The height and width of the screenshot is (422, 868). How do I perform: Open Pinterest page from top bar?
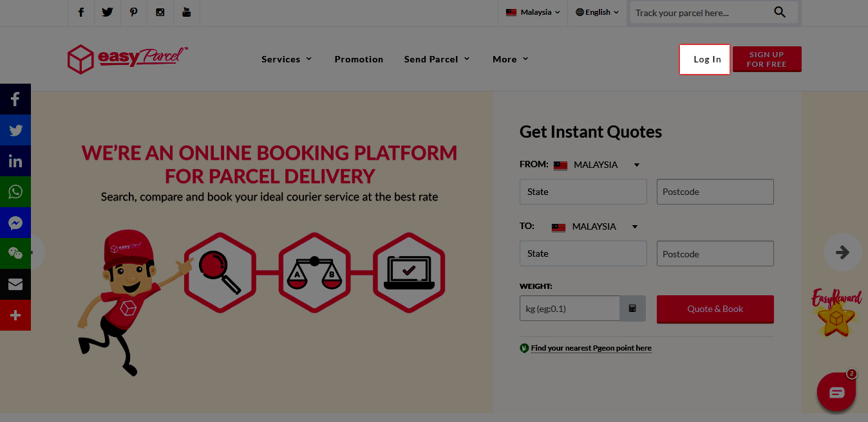(x=133, y=12)
